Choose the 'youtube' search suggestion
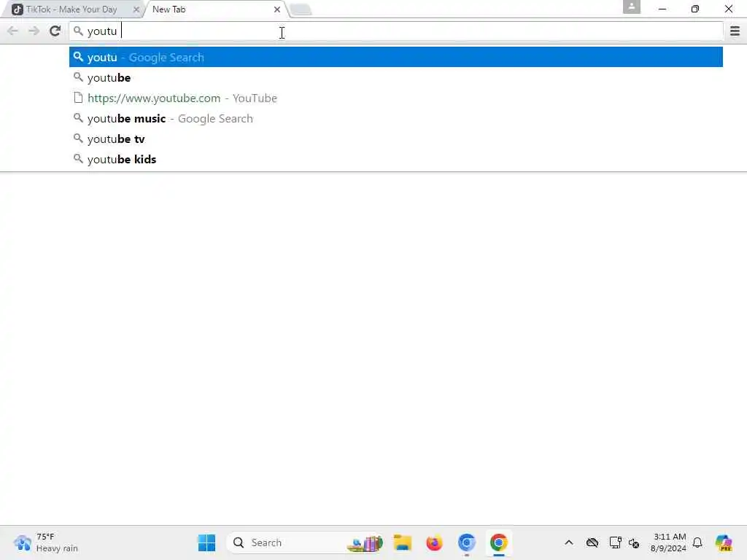747x560 pixels. [x=396, y=77]
